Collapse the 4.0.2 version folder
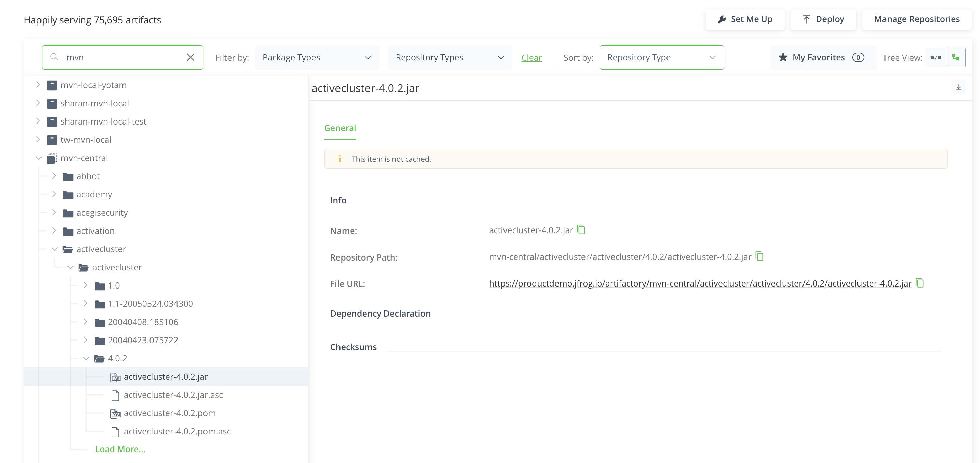980x463 pixels. pyautogui.click(x=86, y=358)
